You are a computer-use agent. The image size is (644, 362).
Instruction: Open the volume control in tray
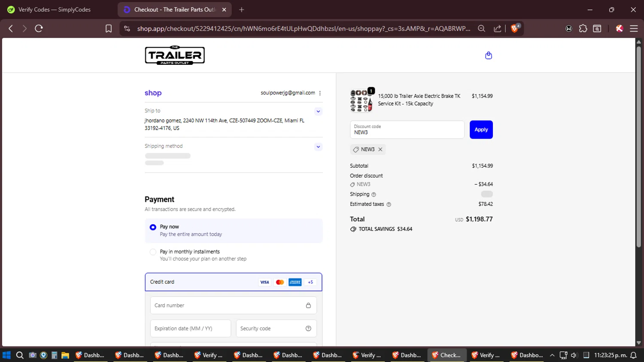(574, 355)
